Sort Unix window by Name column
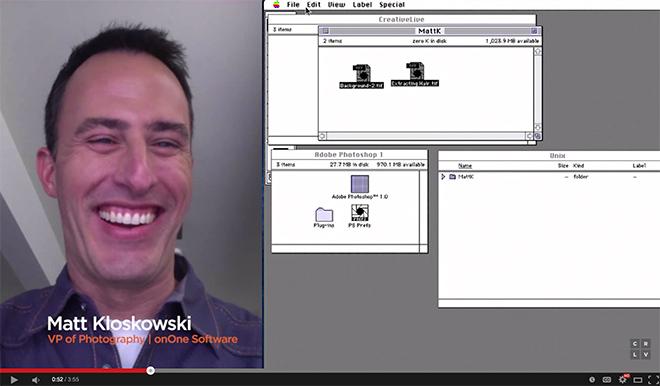 pyautogui.click(x=465, y=166)
